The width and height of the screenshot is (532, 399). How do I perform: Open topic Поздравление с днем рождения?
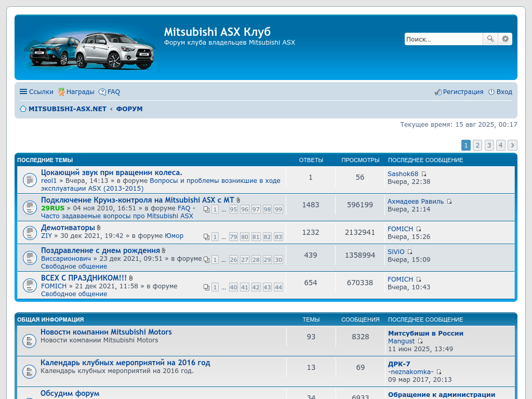pyautogui.click(x=100, y=250)
